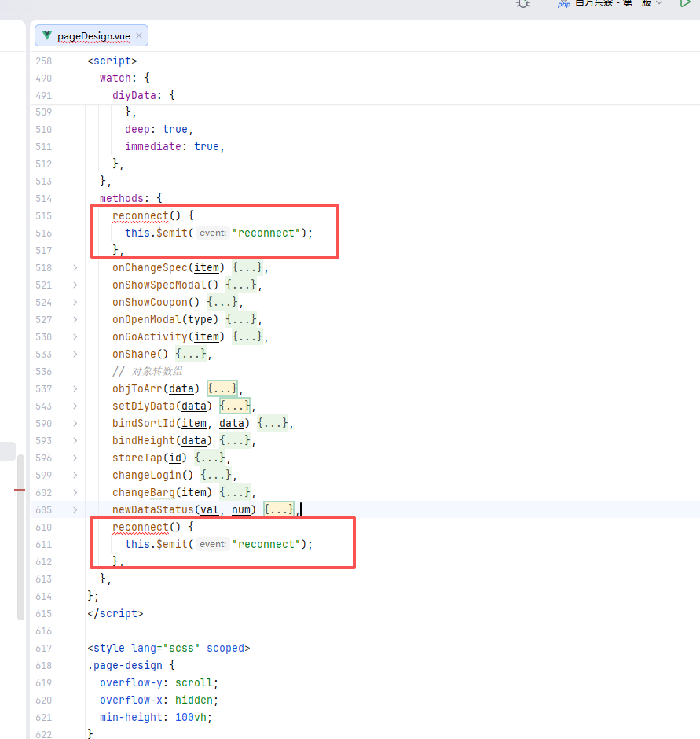Click the green Run icon at top right
The height and width of the screenshot is (739, 700).
click(685, 3)
